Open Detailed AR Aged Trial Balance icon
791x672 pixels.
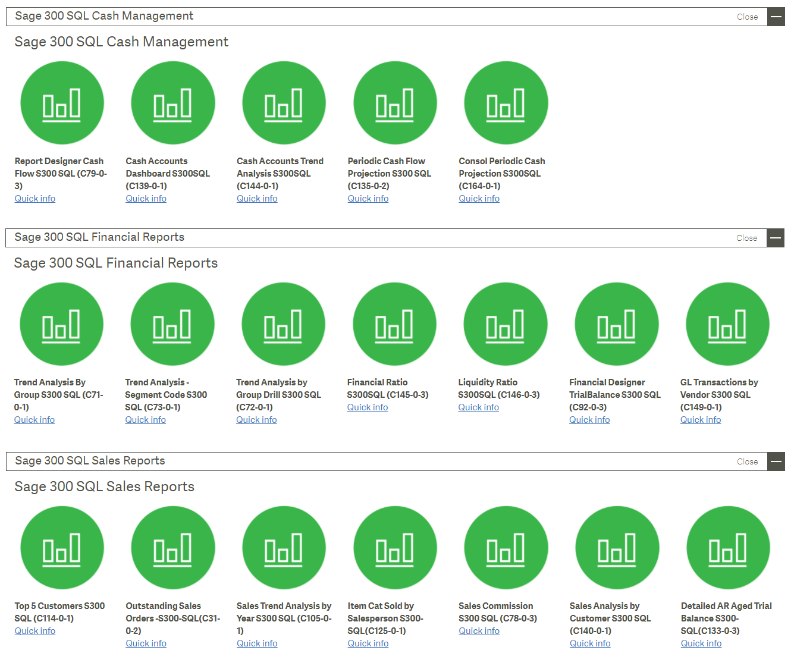[x=729, y=548]
